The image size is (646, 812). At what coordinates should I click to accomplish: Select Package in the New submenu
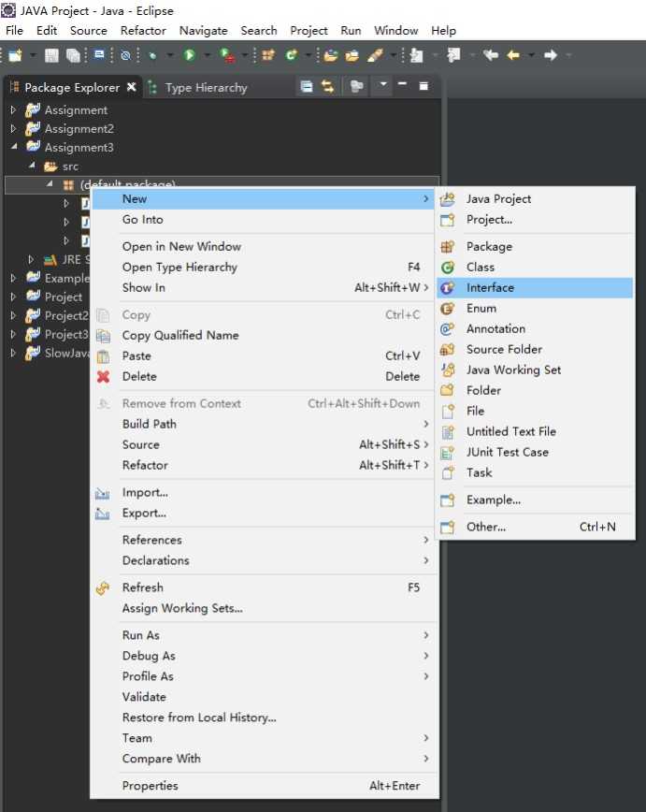click(535, 247)
